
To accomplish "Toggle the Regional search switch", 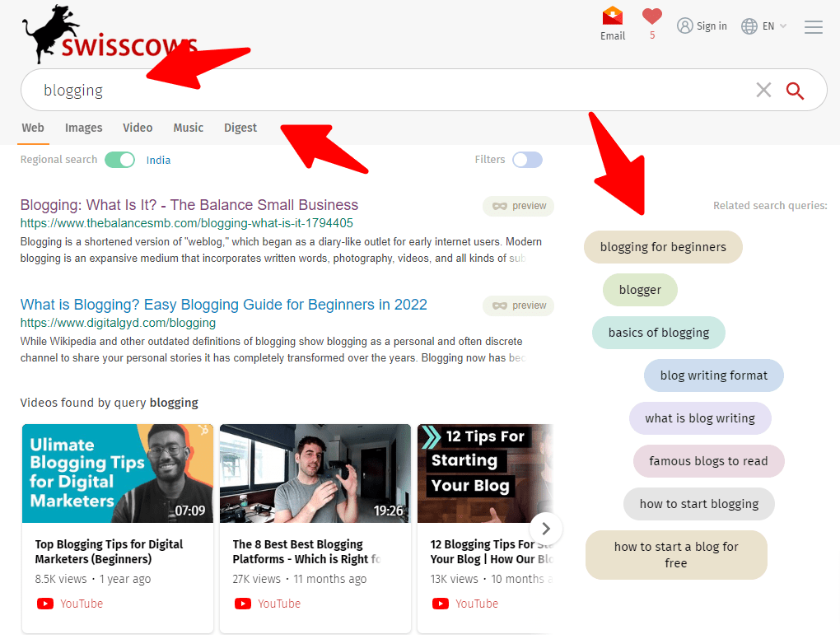I will (x=119, y=160).
